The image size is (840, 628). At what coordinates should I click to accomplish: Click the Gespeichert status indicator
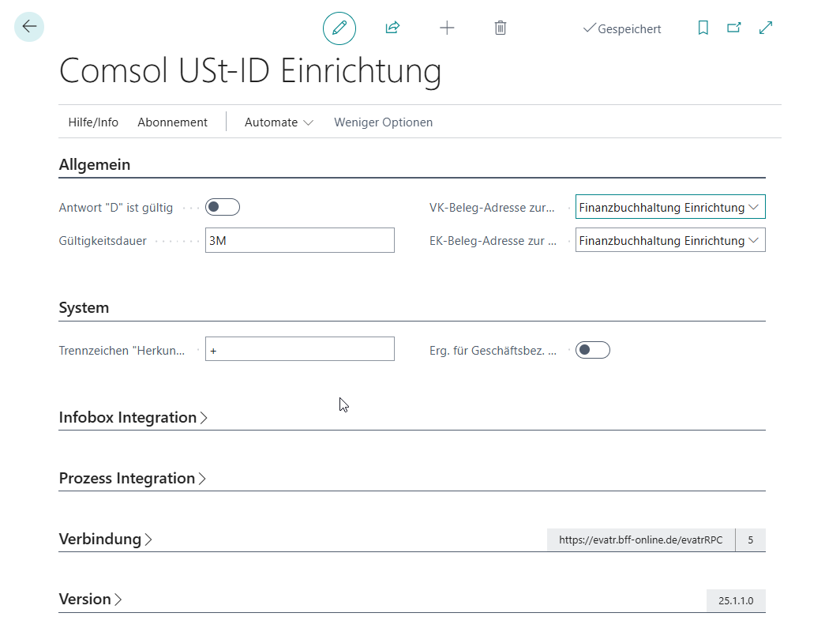(622, 29)
